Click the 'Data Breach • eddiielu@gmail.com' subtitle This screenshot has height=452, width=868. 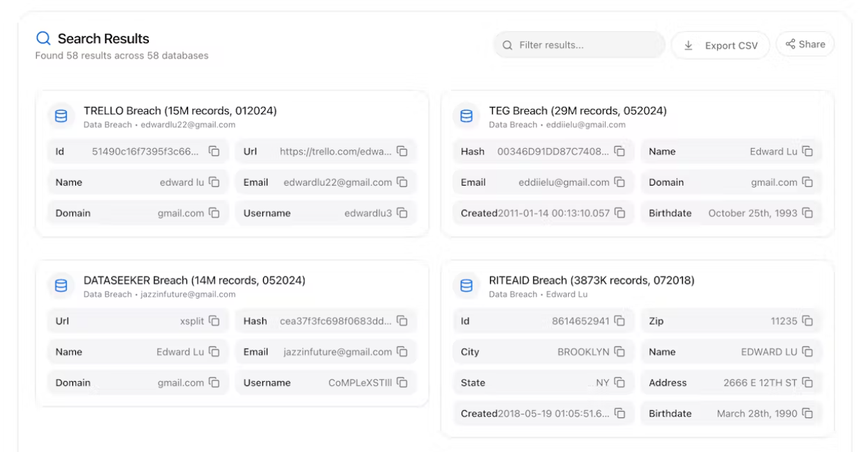click(557, 125)
